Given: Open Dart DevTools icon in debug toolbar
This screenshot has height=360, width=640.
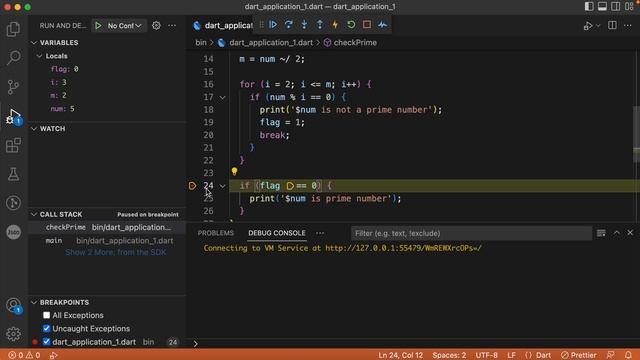Looking at the screenshot, I should coord(382,24).
